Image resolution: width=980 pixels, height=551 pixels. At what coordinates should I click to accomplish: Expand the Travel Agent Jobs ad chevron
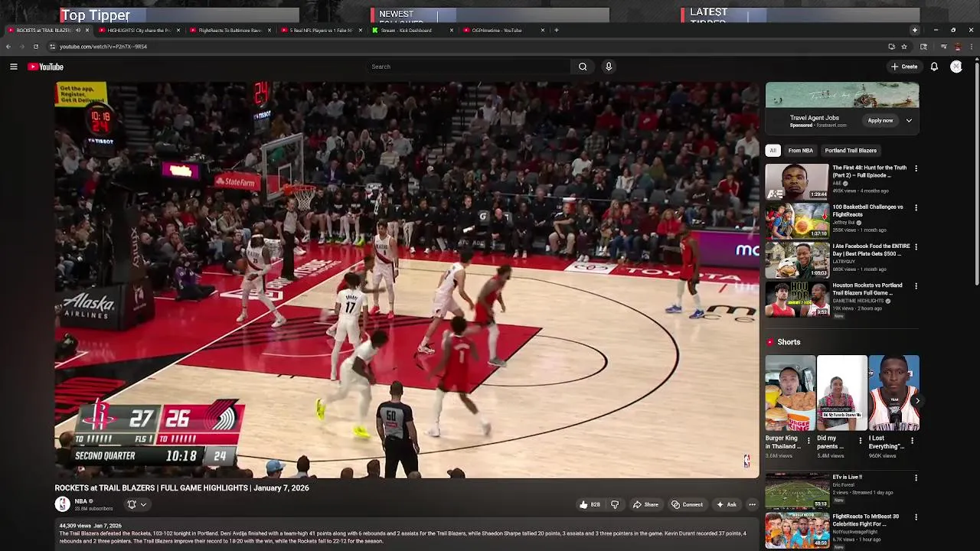point(909,120)
